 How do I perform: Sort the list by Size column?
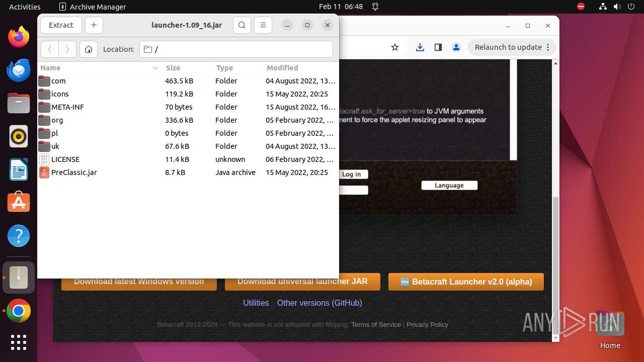(187, 68)
